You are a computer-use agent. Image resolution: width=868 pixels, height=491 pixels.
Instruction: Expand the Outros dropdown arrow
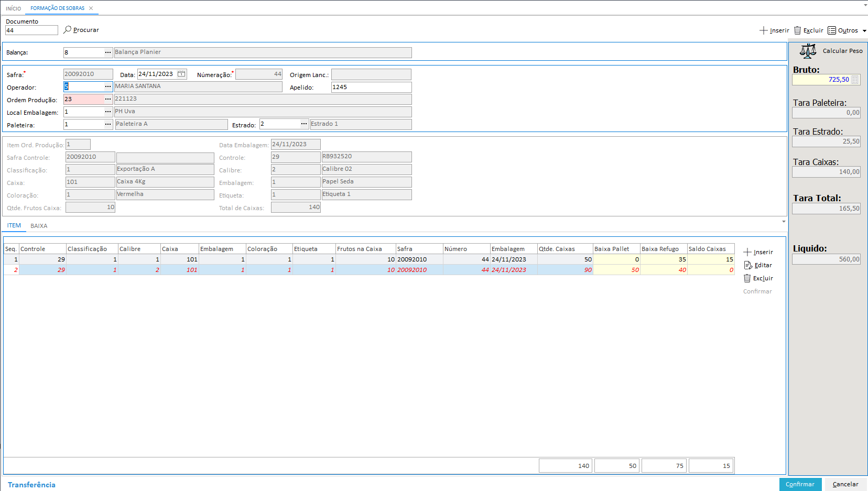[x=864, y=31]
